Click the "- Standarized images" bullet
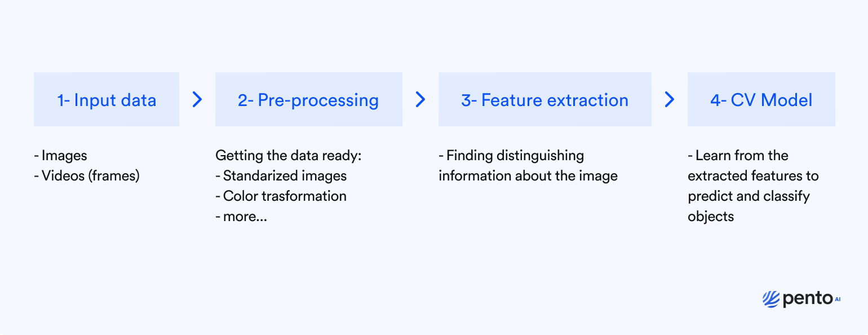This screenshot has height=335, width=868. [x=281, y=176]
